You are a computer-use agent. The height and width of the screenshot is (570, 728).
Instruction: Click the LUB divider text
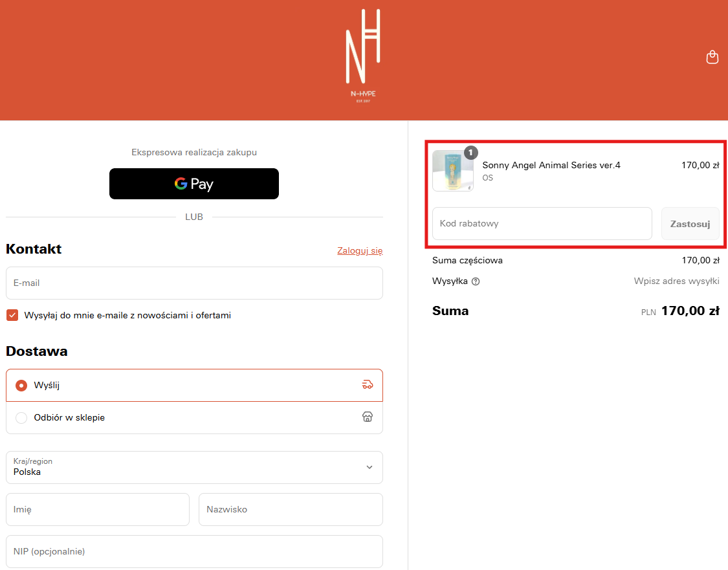click(x=194, y=217)
